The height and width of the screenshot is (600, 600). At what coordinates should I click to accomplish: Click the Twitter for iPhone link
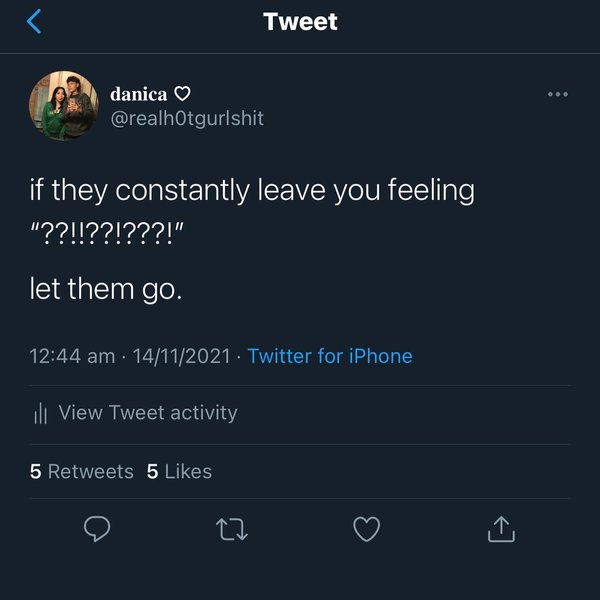pyautogui.click(x=330, y=356)
